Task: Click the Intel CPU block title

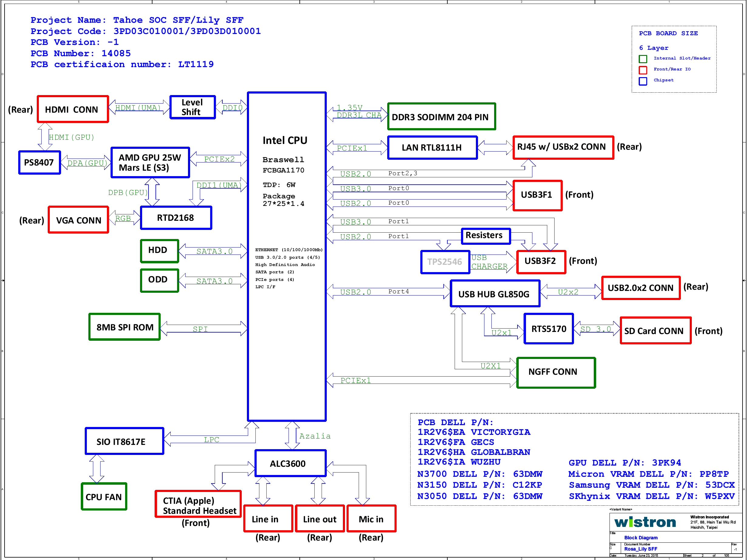Action: pyautogui.click(x=285, y=140)
